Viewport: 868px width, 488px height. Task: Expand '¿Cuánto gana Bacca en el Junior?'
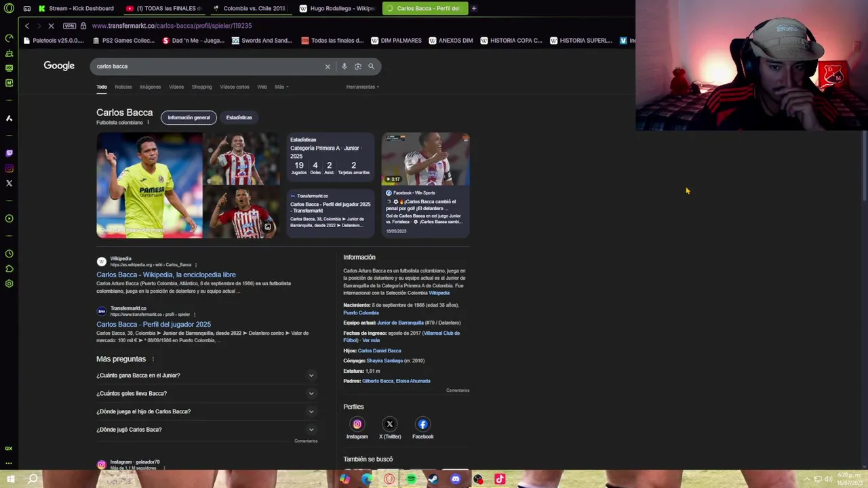207,375
